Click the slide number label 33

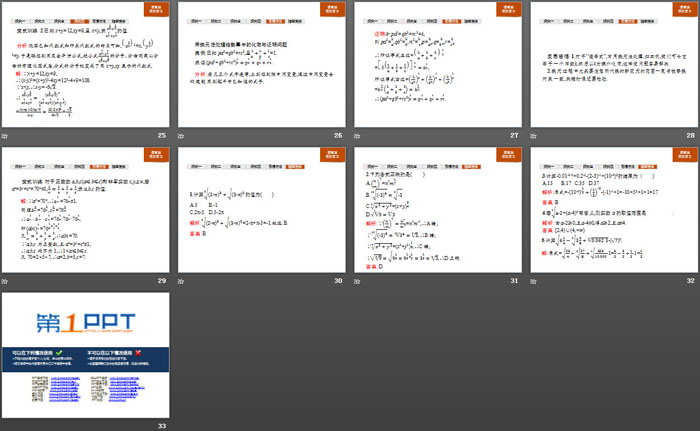point(162,426)
